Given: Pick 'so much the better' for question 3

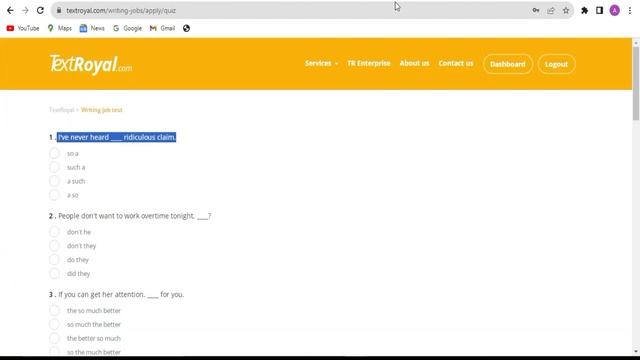Looking at the screenshot, I should coord(54,324).
